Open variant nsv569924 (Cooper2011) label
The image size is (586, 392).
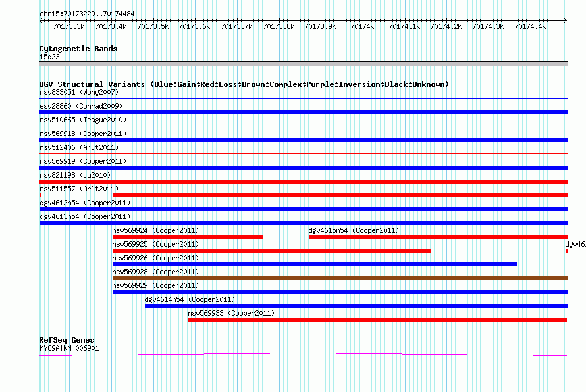click(x=155, y=230)
